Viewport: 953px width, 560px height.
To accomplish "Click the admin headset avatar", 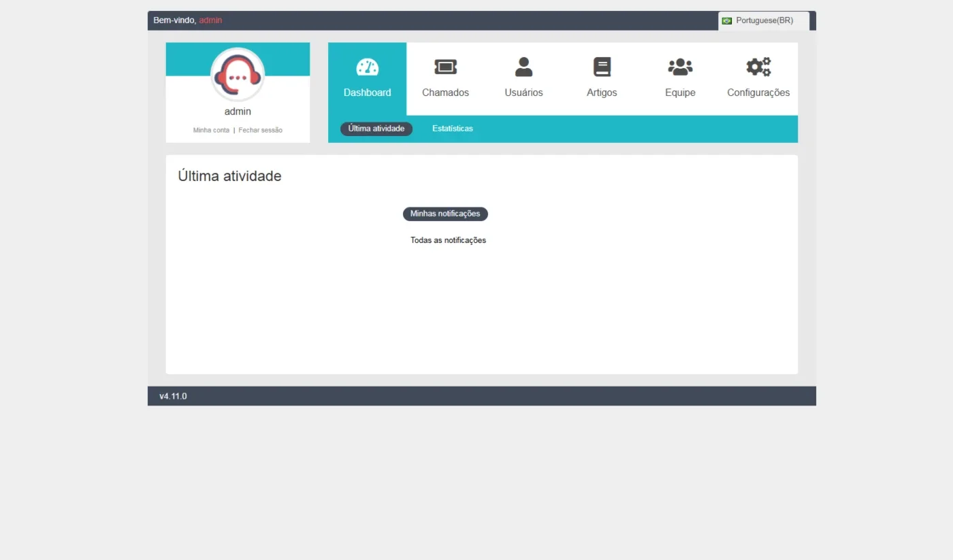I will (x=238, y=74).
